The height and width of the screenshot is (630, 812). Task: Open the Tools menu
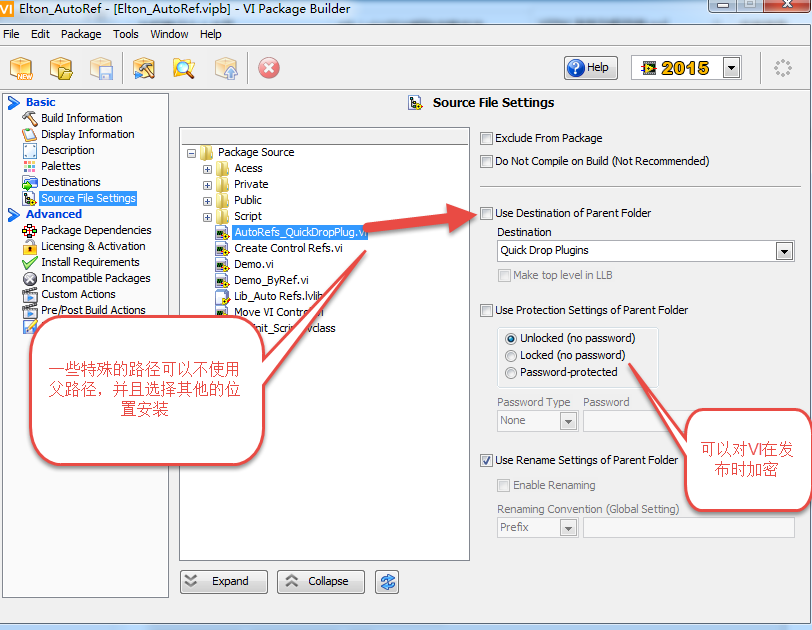tap(126, 34)
